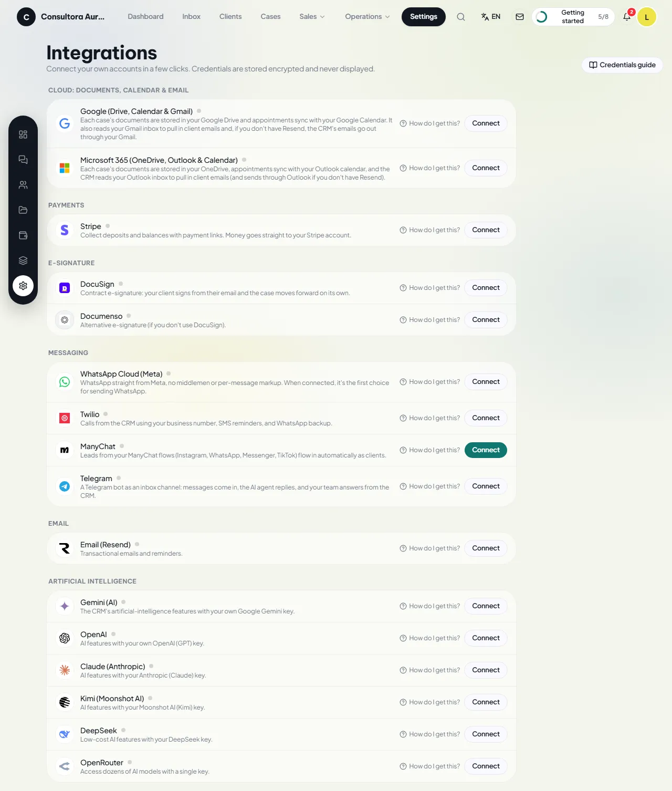
Task: Connect the Stripe integration
Action: pyautogui.click(x=486, y=230)
